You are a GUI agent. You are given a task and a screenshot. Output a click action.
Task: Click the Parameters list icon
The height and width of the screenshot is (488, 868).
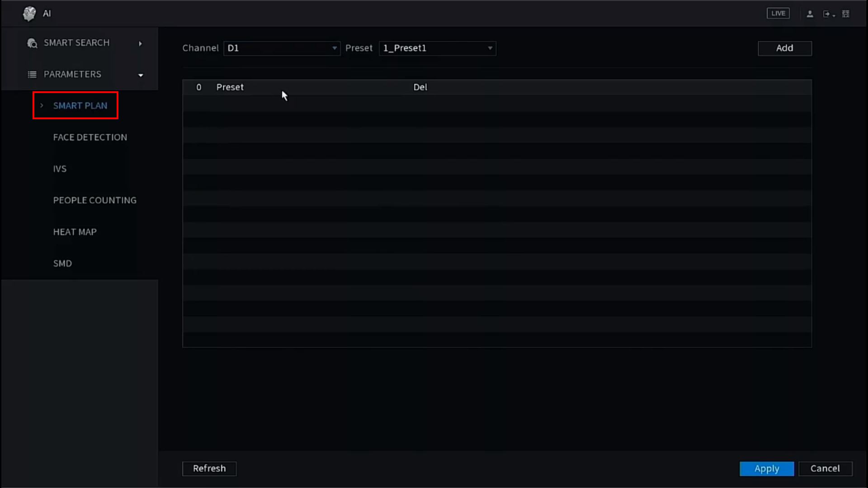click(32, 75)
